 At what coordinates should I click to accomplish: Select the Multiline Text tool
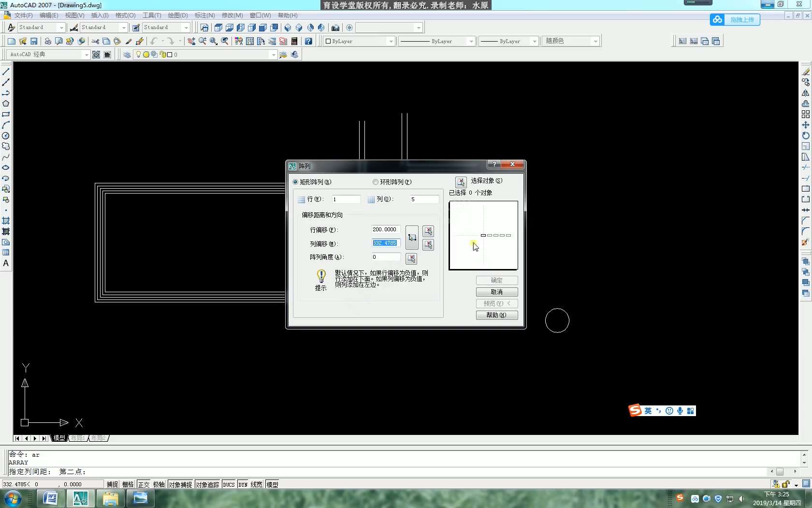pos(6,263)
